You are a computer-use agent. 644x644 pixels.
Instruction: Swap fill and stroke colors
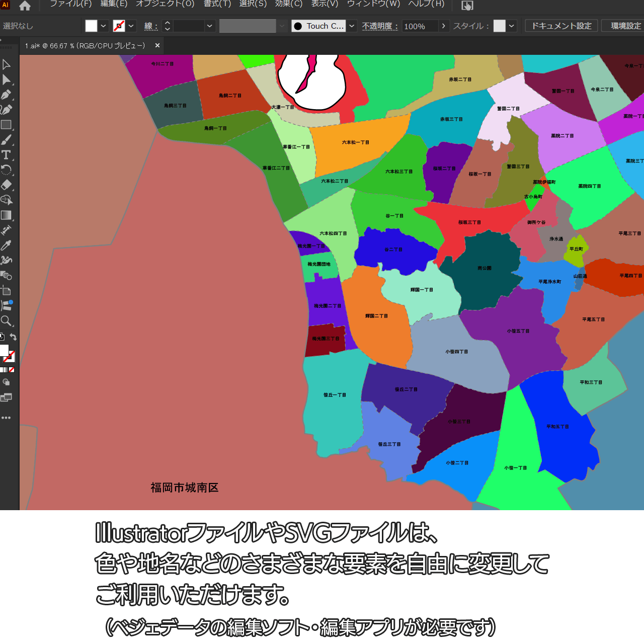pos(14,338)
